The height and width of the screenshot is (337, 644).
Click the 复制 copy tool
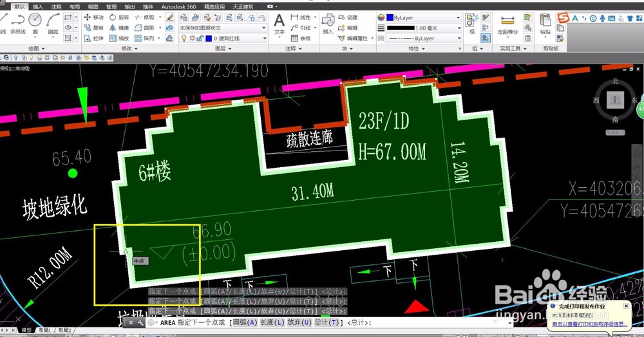(94, 28)
